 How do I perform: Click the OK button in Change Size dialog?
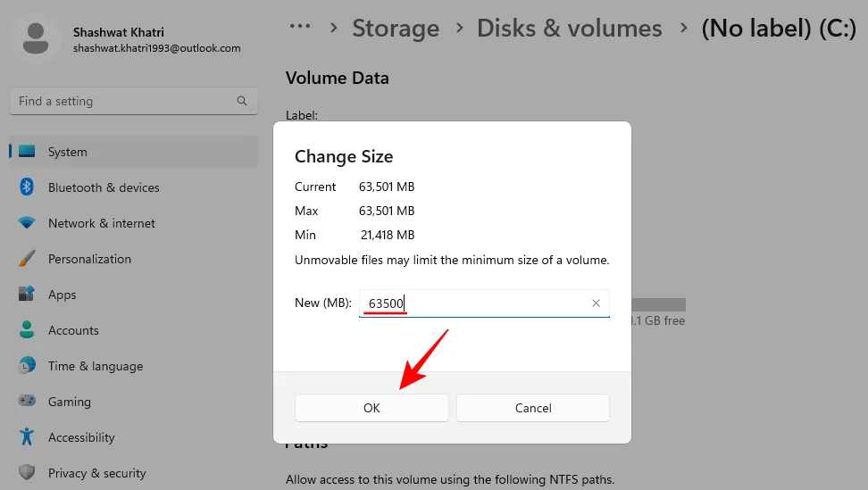click(x=371, y=408)
